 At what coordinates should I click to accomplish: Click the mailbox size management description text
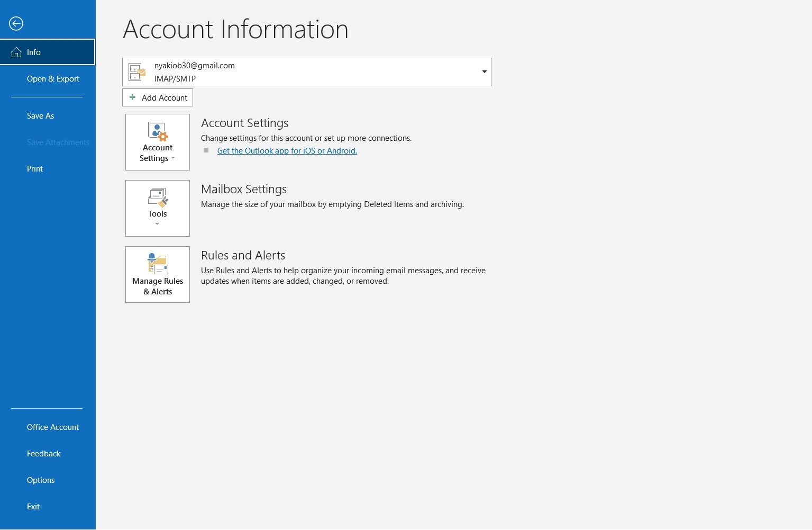coord(332,204)
